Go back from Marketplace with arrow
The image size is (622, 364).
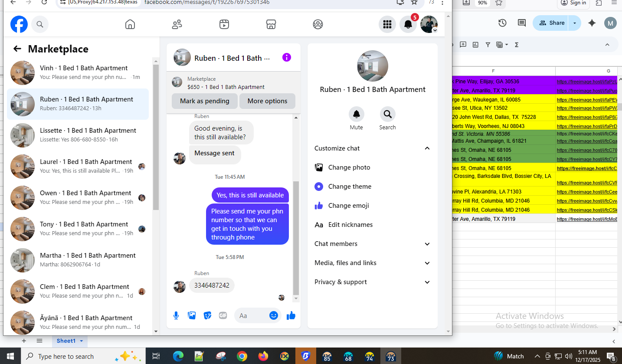(x=17, y=49)
